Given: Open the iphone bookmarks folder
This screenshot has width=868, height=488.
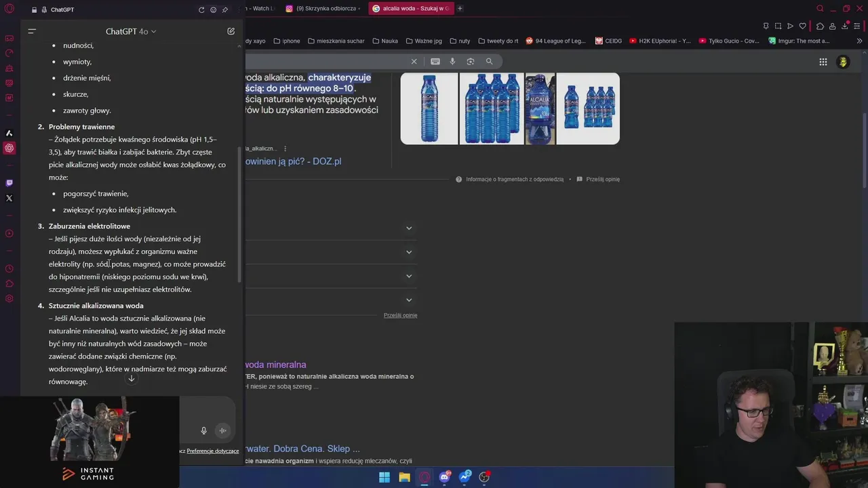Looking at the screenshot, I should [x=286, y=41].
